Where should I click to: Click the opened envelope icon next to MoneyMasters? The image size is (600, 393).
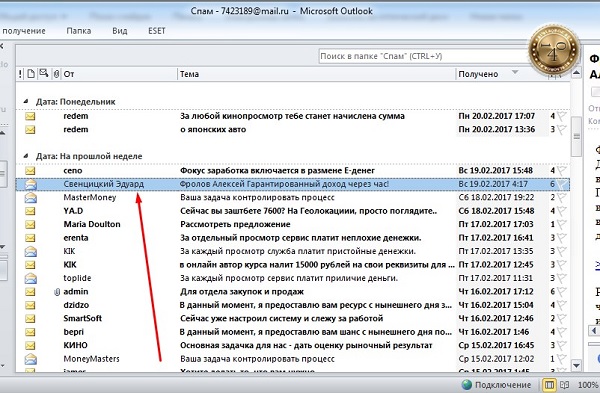coord(31,359)
